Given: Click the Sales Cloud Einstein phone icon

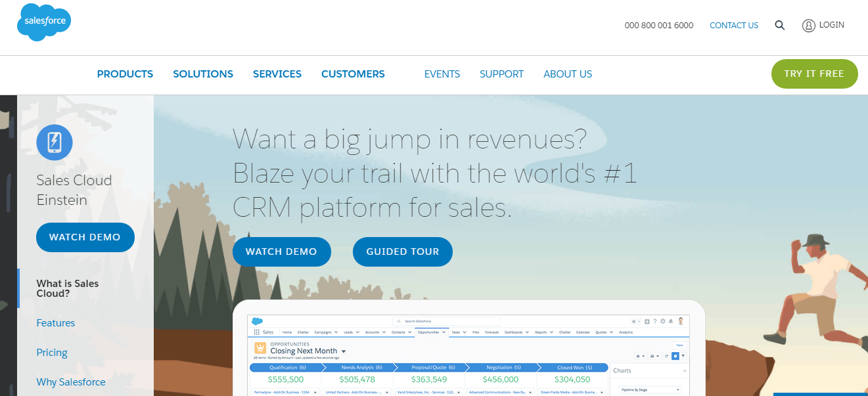Looking at the screenshot, I should click(x=55, y=143).
